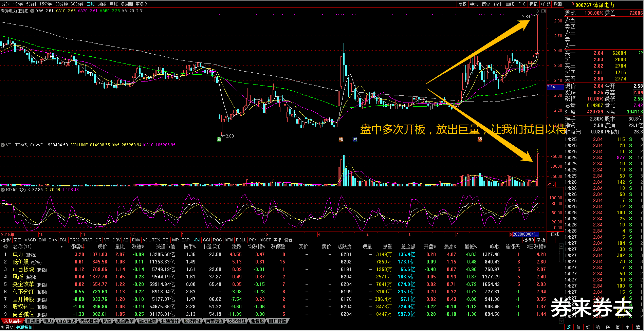Viewport: 644px width, 331px height.
Task: Click the R badge beside stock code 000767
Action: click(x=573, y=4)
